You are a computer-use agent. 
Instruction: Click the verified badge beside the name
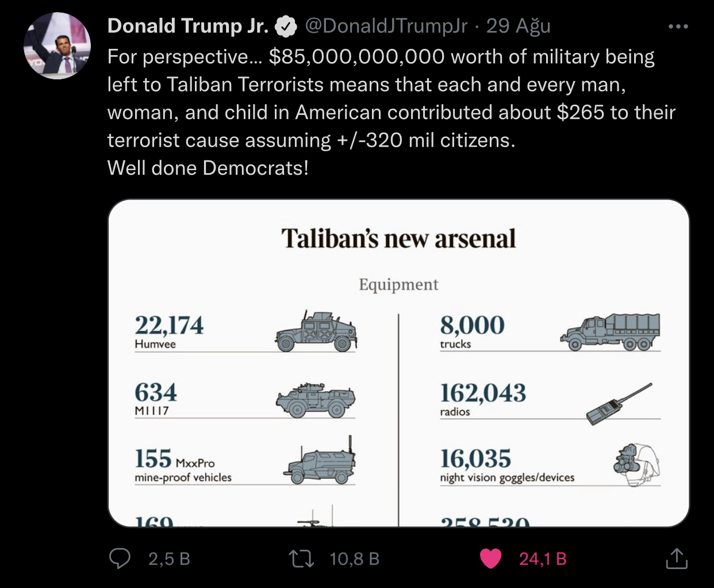tap(286, 26)
